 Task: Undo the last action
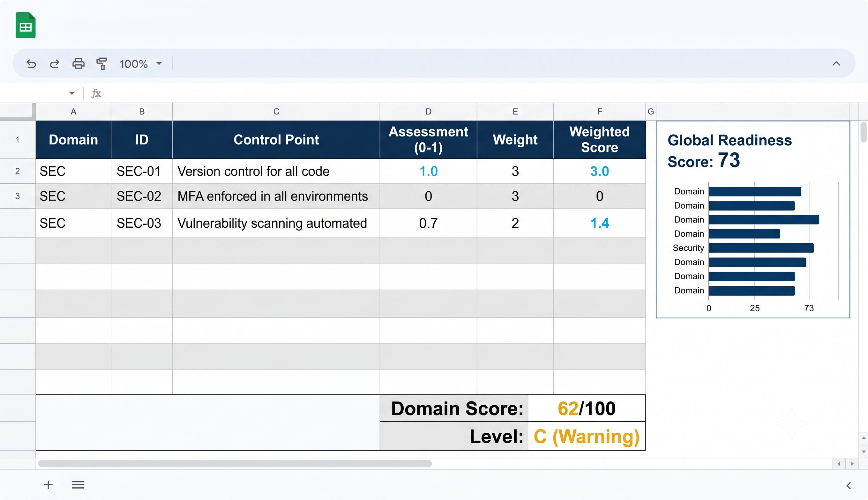[31, 63]
